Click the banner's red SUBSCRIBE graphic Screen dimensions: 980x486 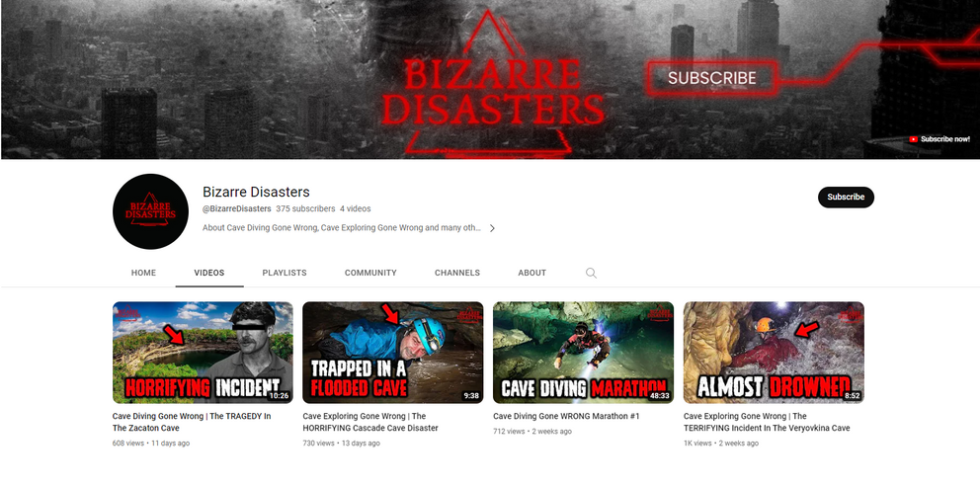(x=712, y=79)
